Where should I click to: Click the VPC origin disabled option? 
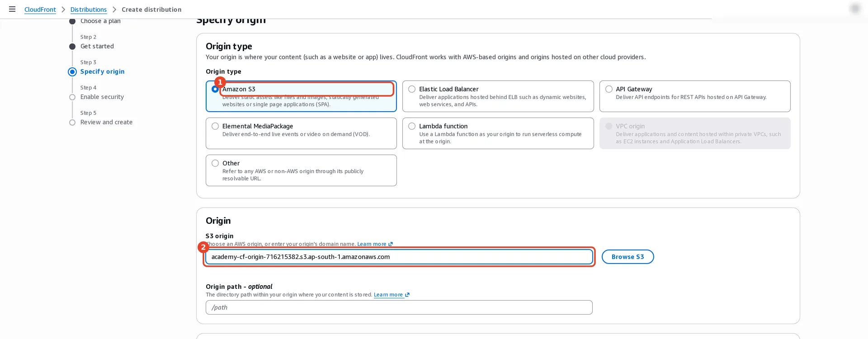click(695, 133)
